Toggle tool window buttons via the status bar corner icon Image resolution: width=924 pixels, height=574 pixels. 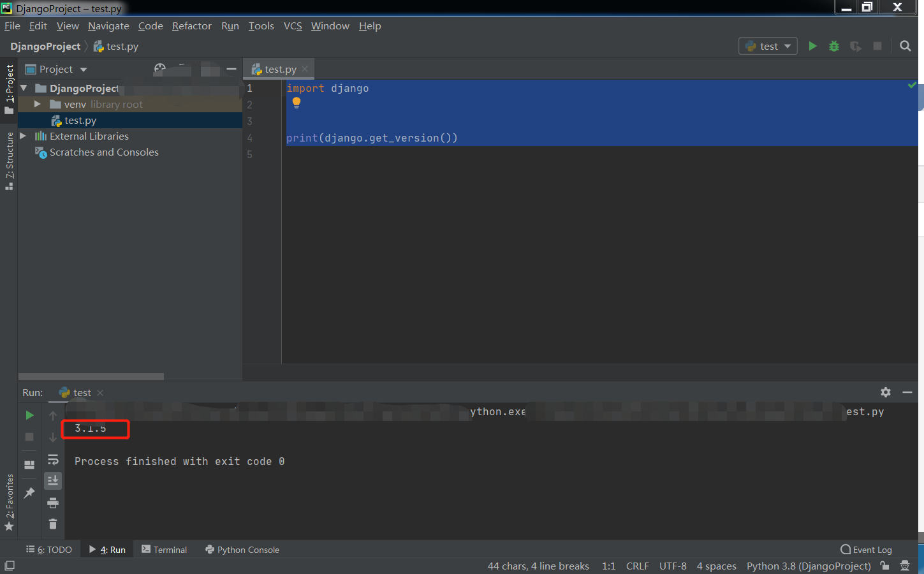[10, 566]
